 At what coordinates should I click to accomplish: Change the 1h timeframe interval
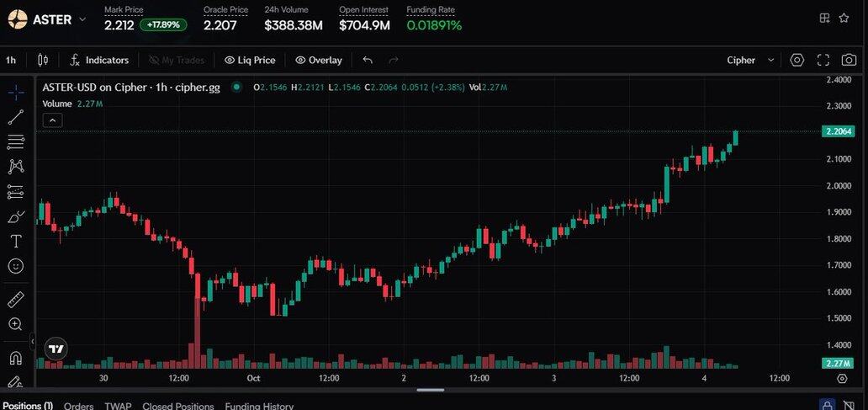click(11, 60)
